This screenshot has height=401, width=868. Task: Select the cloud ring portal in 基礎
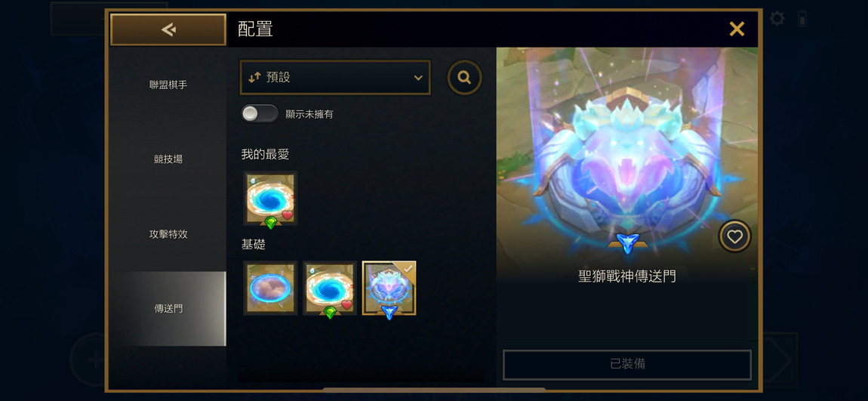pos(271,288)
